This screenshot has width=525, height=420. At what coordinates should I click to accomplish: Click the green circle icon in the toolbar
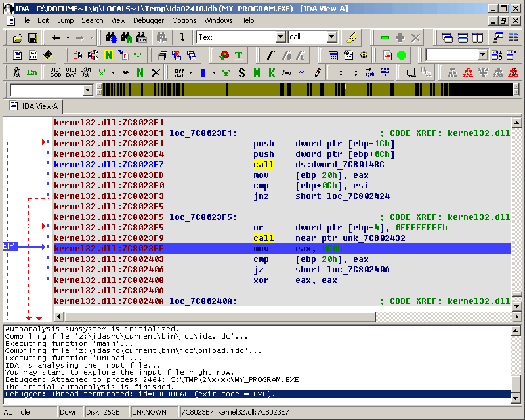[402, 55]
